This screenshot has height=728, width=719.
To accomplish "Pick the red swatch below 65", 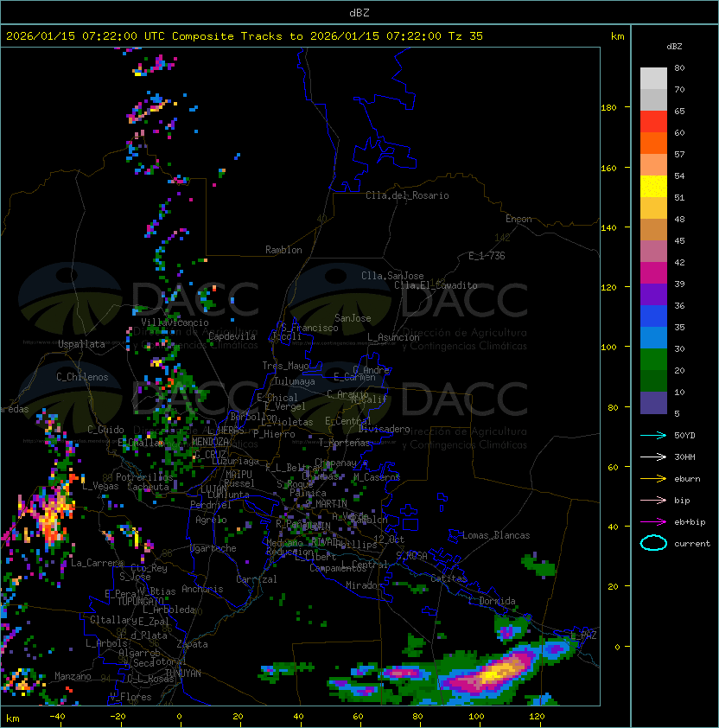I will [653, 122].
